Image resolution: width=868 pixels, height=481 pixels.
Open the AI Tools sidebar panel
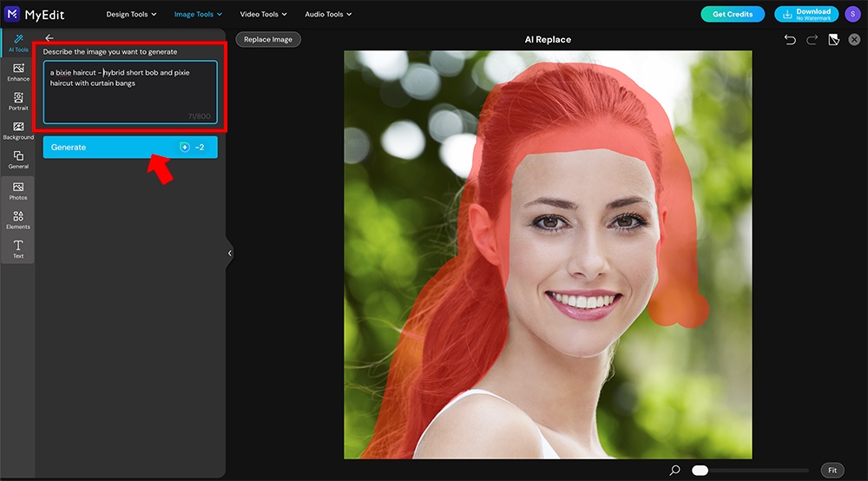pos(18,43)
